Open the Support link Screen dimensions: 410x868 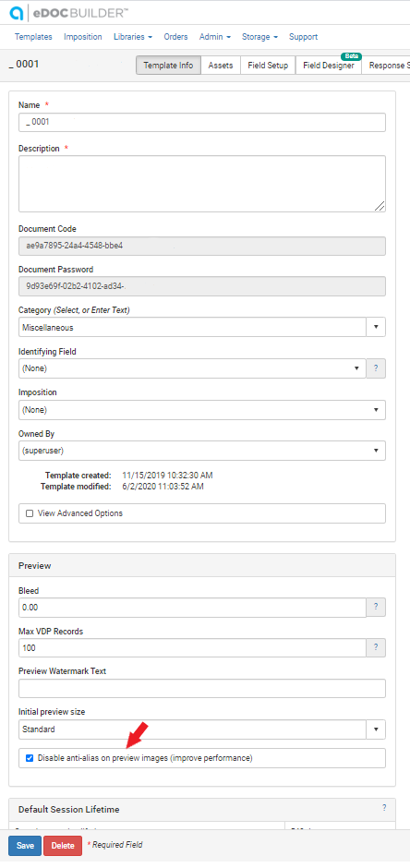click(303, 37)
